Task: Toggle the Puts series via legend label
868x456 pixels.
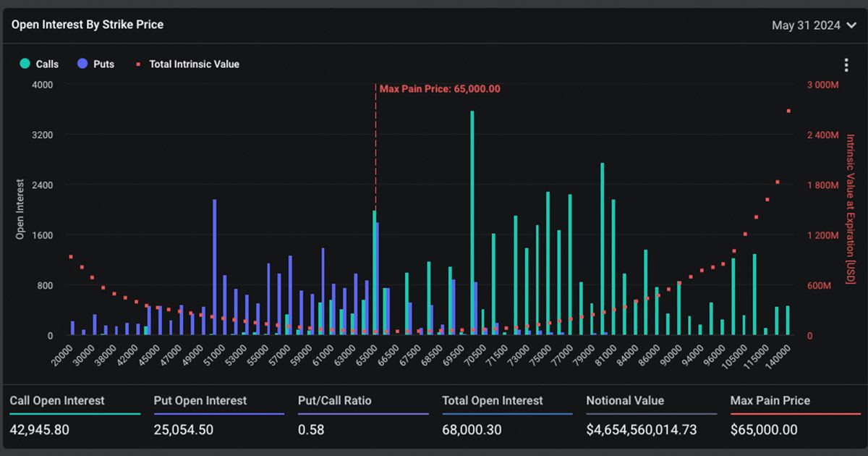Action: pos(103,64)
